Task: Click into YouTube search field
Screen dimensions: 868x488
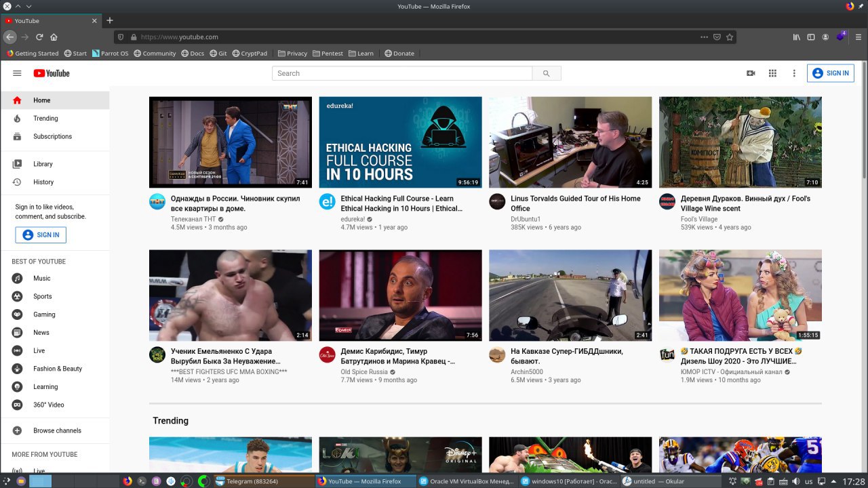Action: [402, 73]
